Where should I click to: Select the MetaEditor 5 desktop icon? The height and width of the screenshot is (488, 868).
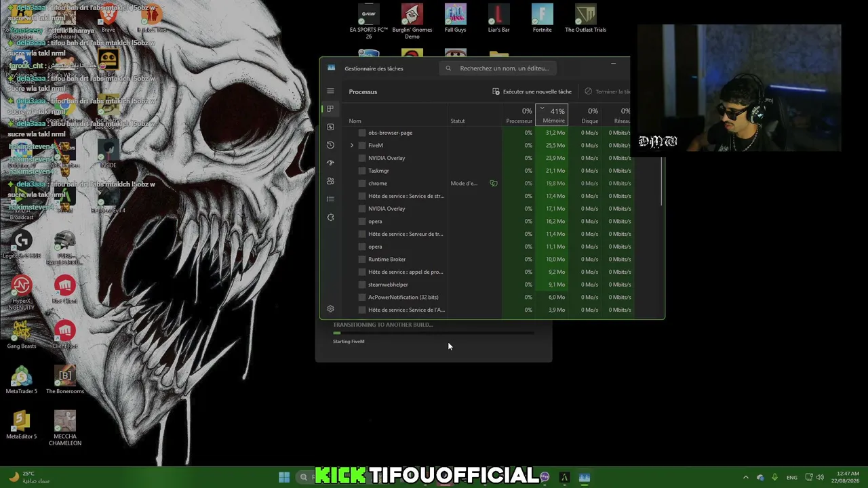22,426
